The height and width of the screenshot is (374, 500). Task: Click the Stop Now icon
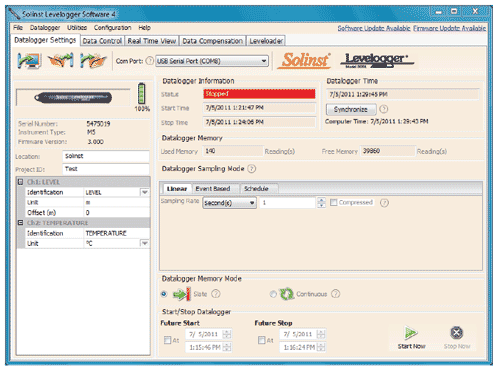[x=457, y=333]
